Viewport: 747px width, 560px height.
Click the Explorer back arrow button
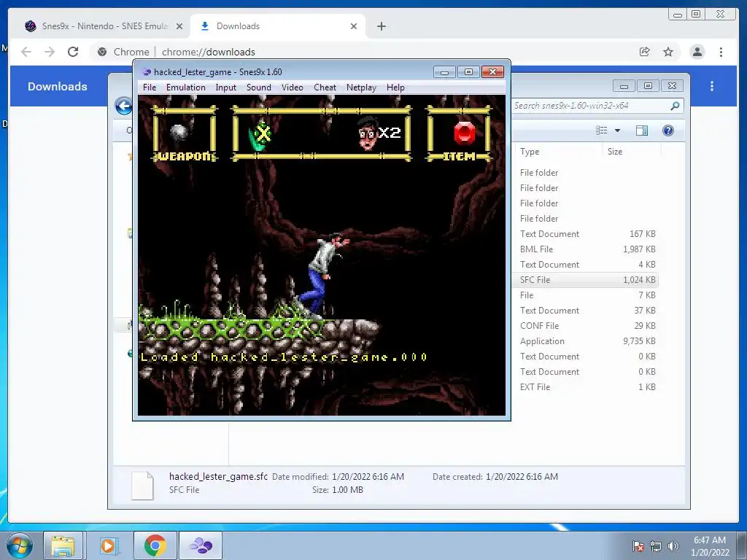coord(124,106)
